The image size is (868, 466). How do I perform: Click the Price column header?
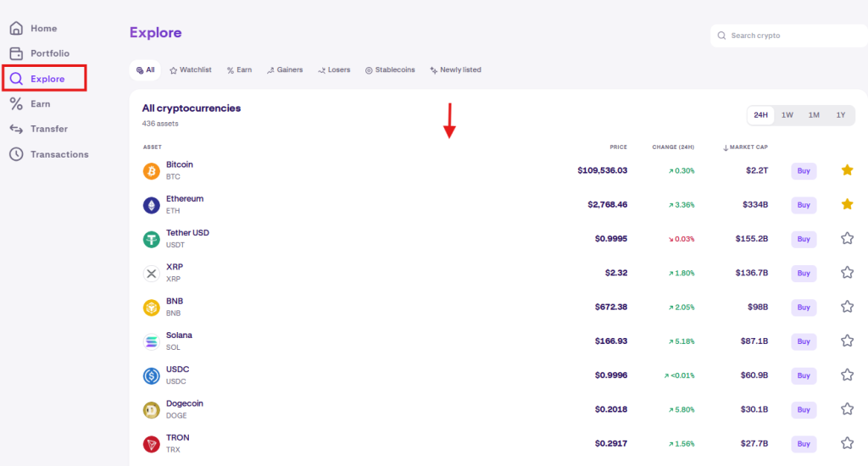coord(618,147)
